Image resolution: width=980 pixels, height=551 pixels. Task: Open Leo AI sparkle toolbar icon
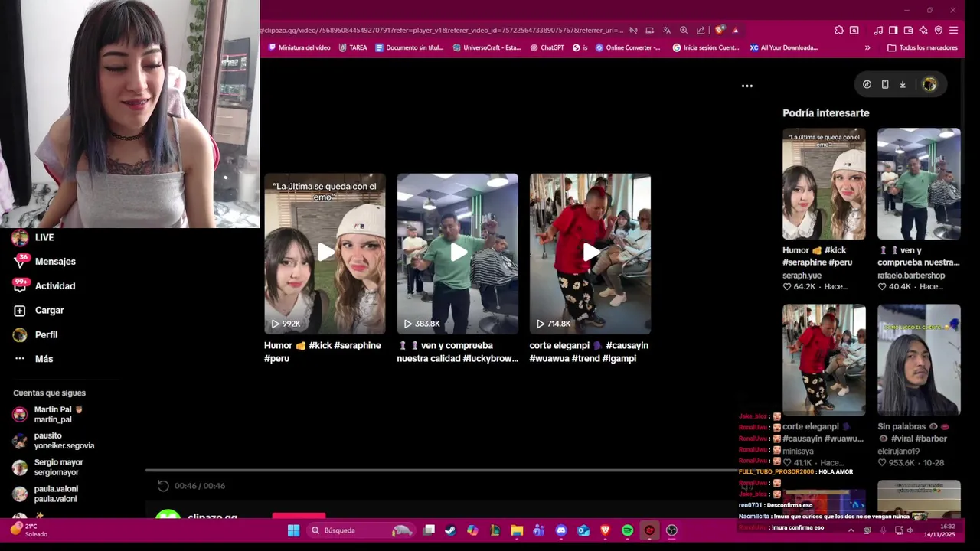(923, 31)
